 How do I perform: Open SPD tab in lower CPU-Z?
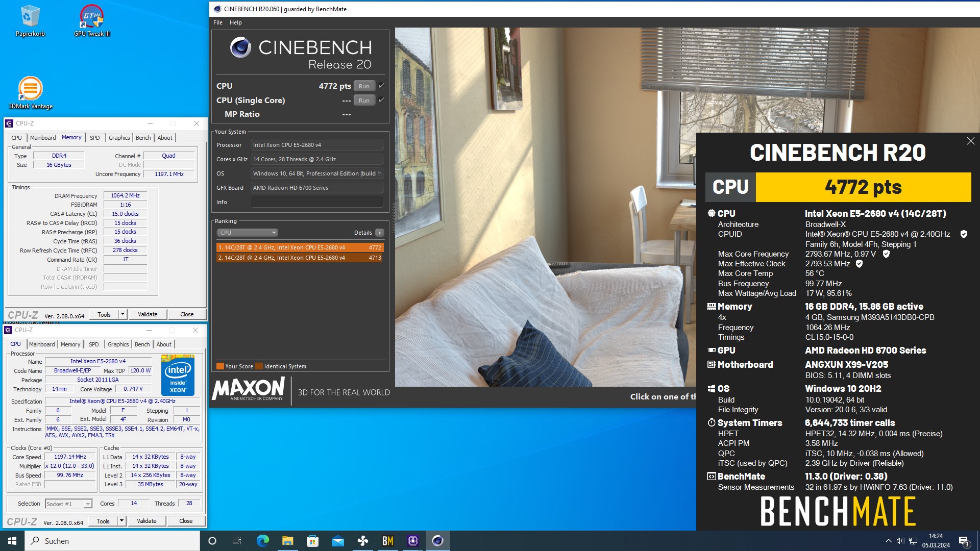tap(94, 344)
